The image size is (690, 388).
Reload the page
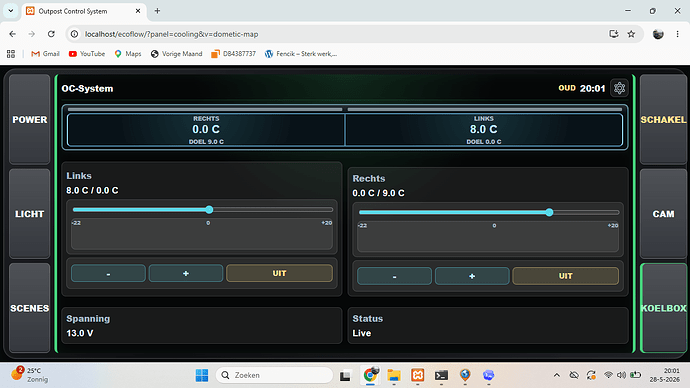point(51,34)
